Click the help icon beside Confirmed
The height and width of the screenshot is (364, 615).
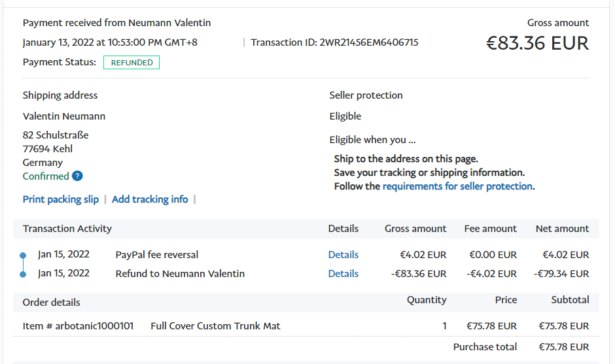pyautogui.click(x=77, y=176)
